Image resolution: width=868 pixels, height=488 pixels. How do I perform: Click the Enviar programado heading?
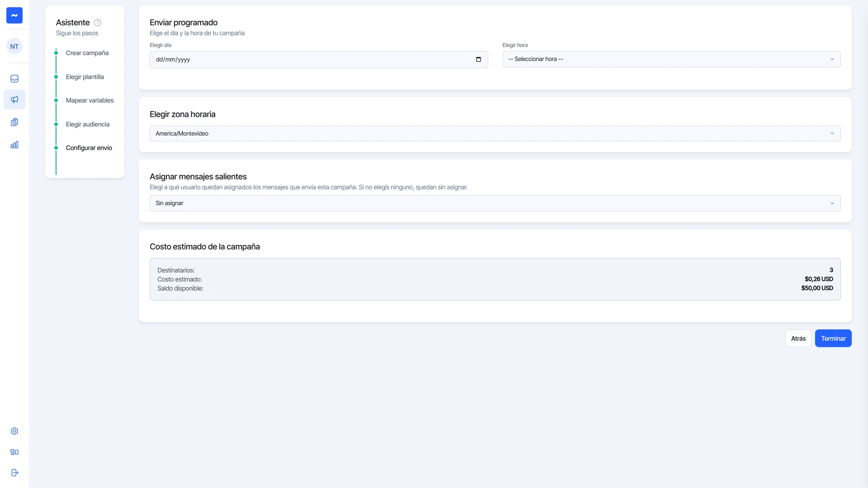click(x=184, y=23)
